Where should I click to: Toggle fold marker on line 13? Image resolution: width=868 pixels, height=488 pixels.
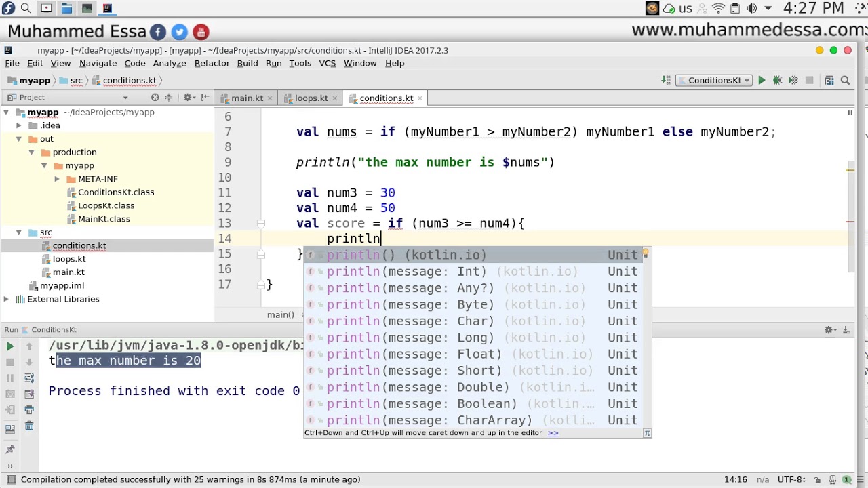pyautogui.click(x=260, y=223)
